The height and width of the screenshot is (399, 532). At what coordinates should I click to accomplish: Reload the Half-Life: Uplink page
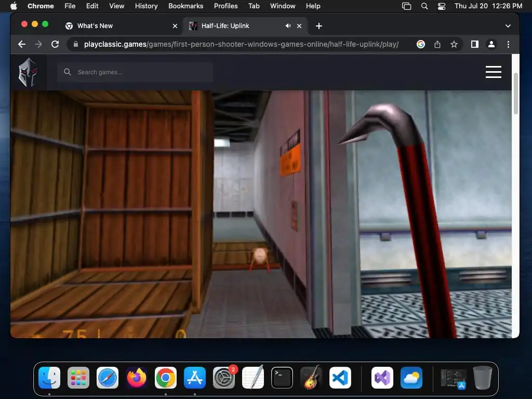(x=55, y=44)
